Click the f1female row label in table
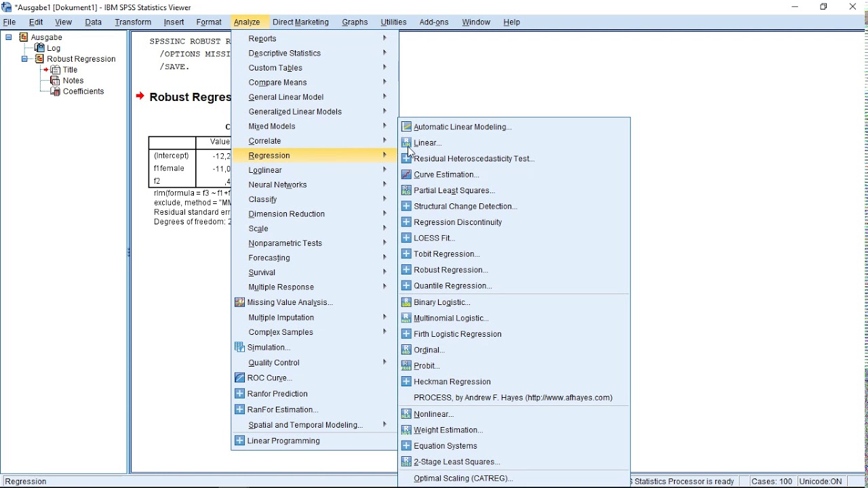 (170, 169)
